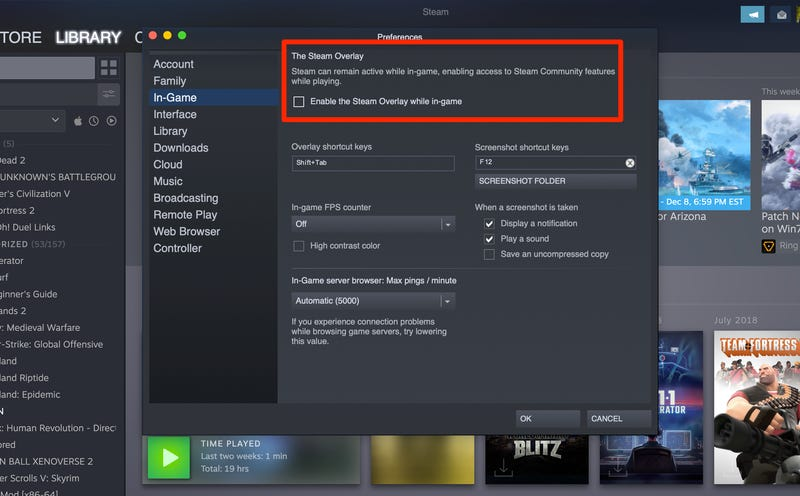Enable the Steam Overlay while in-game
Image resolution: width=800 pixels, height=496 pixels.
tap(299, 102)
